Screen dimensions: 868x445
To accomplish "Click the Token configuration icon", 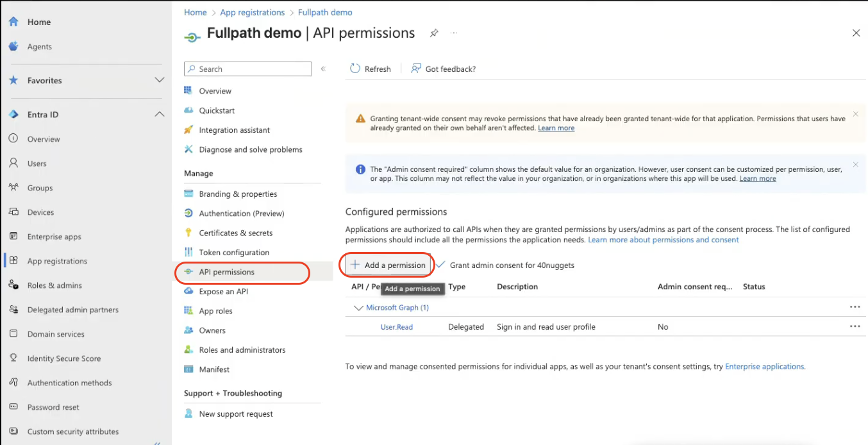I will pyautogui.click(x=188, y=252).
